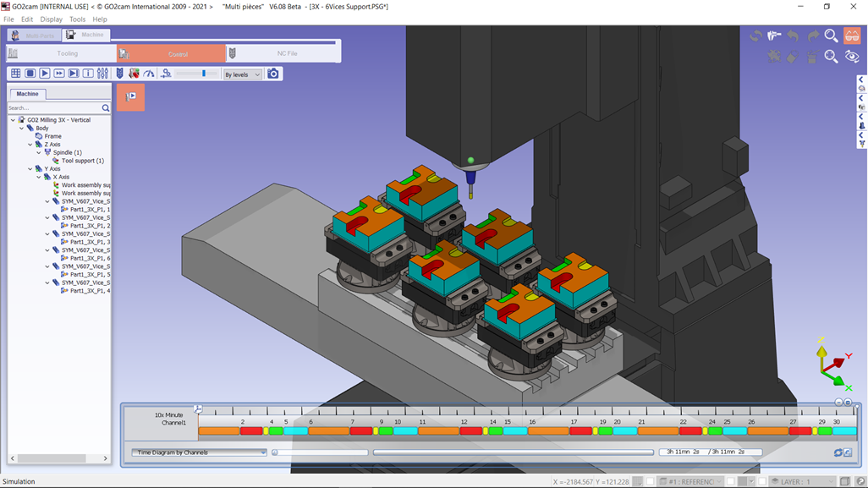Open the simulation settings sliders icon
The width and height of the screenshot is (868, 488).
click(102, 74)
